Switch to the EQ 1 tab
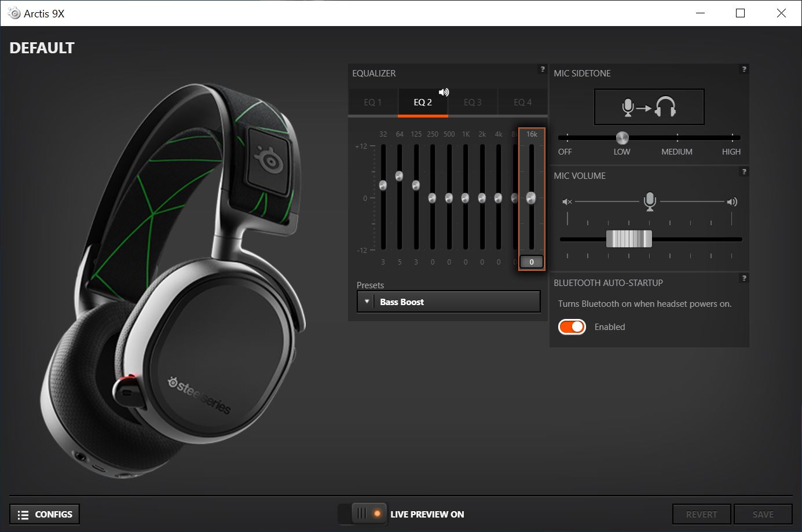Viewport: 802px width, 532px height. (x=373, y=102)
